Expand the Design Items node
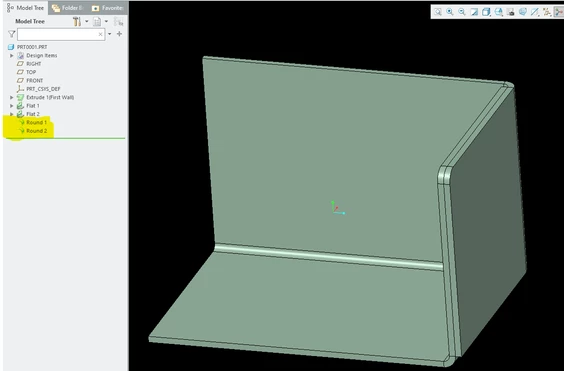564x371 pixels. pos(12,55)
